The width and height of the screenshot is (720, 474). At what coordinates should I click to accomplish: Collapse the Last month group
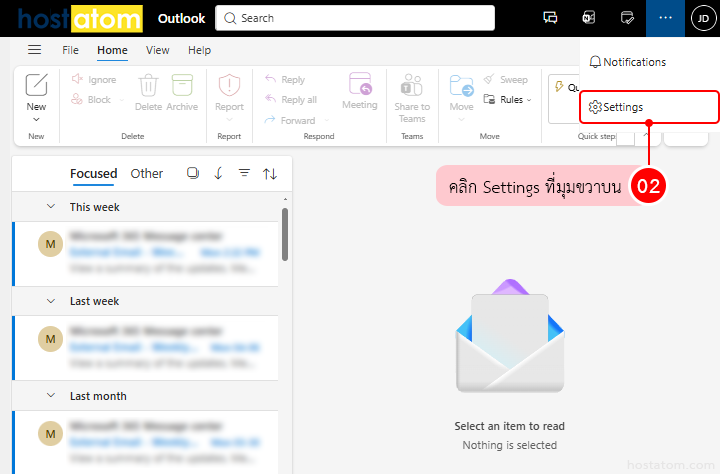tap(51, 396)
